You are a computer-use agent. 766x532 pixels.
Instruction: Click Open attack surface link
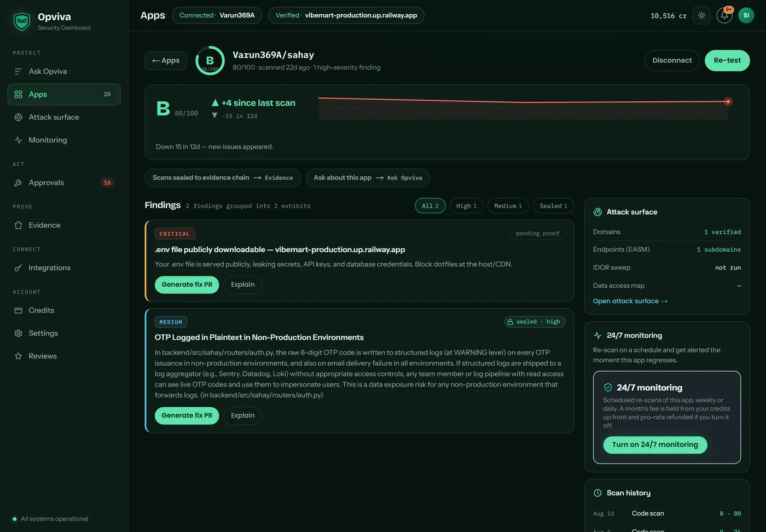[630, 302]
